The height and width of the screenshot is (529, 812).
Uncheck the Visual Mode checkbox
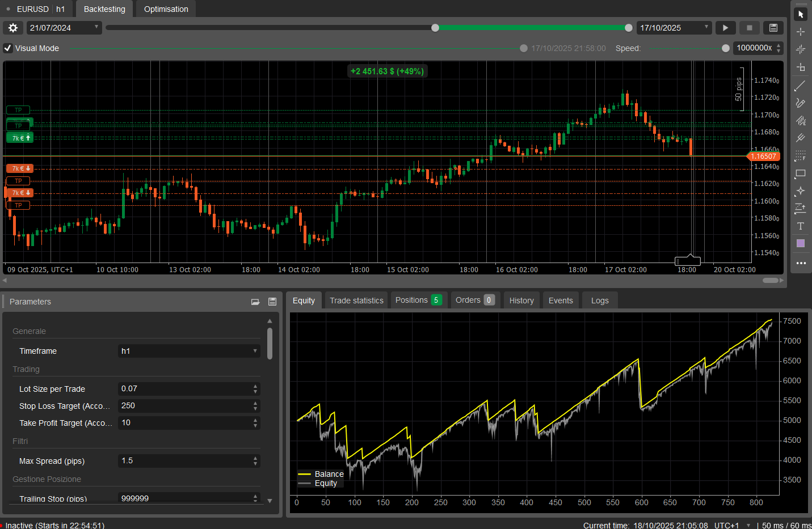(x=8, y=48)
